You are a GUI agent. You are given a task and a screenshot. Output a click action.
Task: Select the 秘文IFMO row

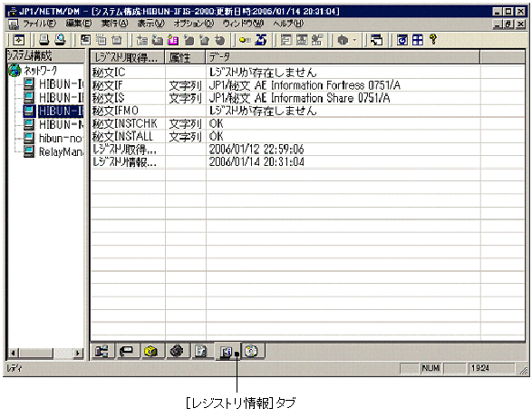click(x=307, y=111)
